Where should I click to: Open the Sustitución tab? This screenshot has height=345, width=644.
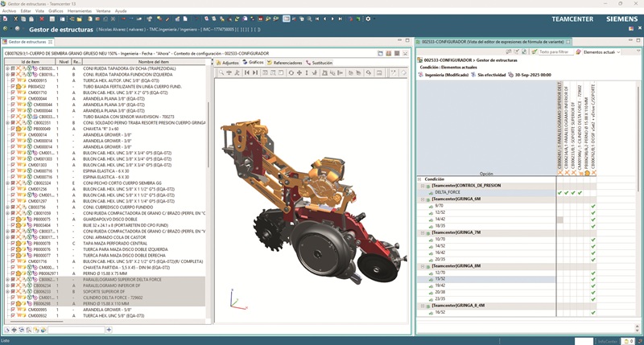[x=321, y=62]
